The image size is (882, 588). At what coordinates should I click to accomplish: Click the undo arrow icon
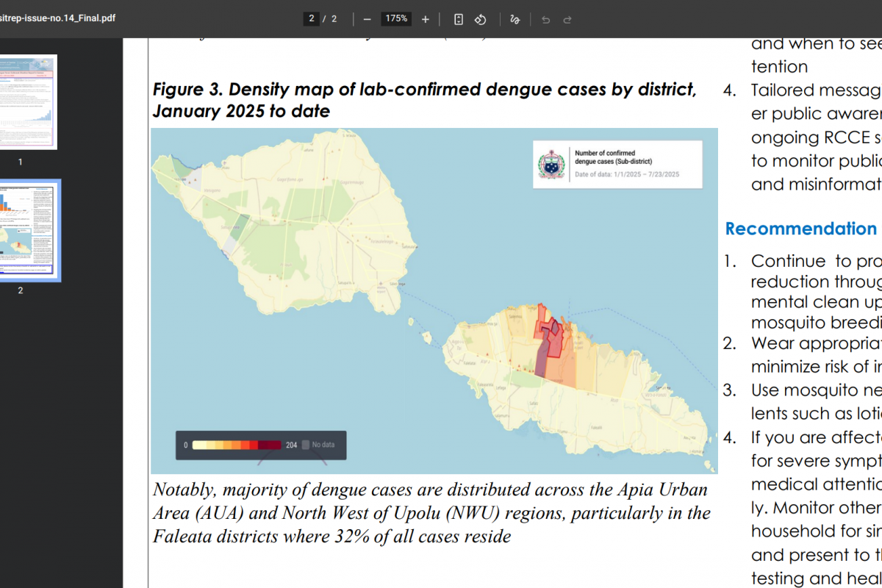coord(545,19)
